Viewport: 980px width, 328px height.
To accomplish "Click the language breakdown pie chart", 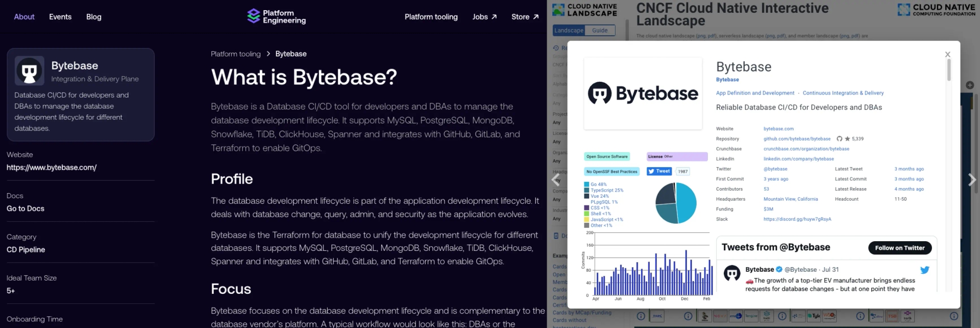I will point(676,203).
